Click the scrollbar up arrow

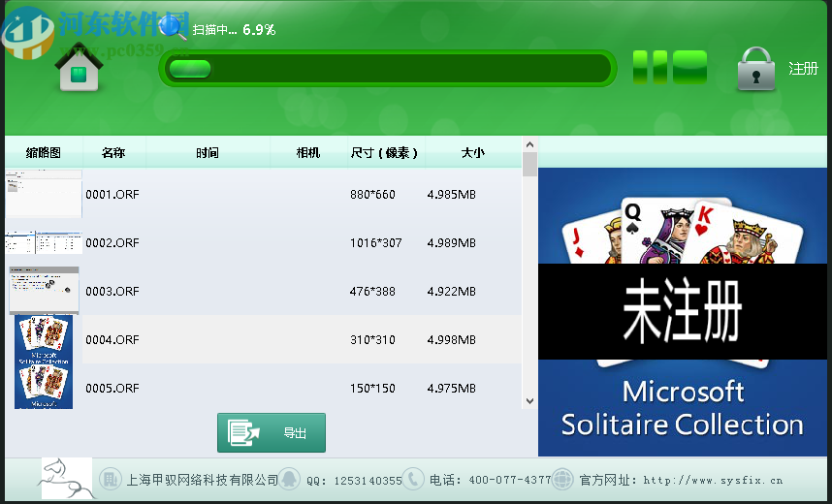(x=529, y=144)
